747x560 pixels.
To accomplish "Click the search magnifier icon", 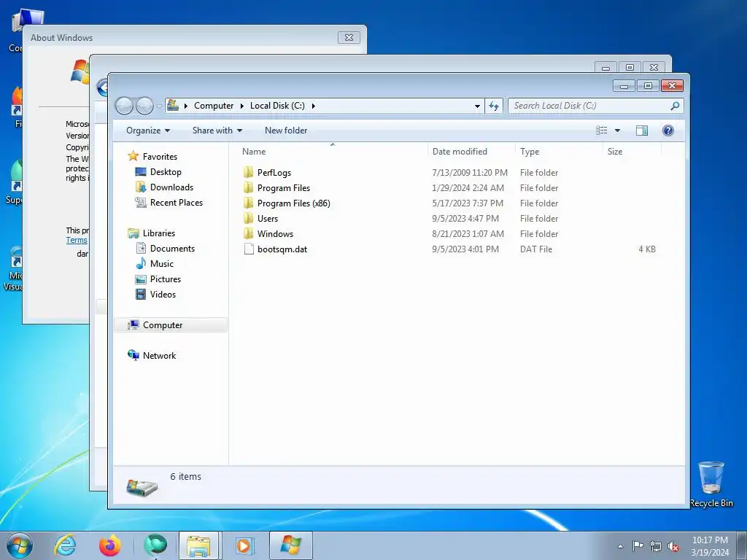I will (675, 106).
